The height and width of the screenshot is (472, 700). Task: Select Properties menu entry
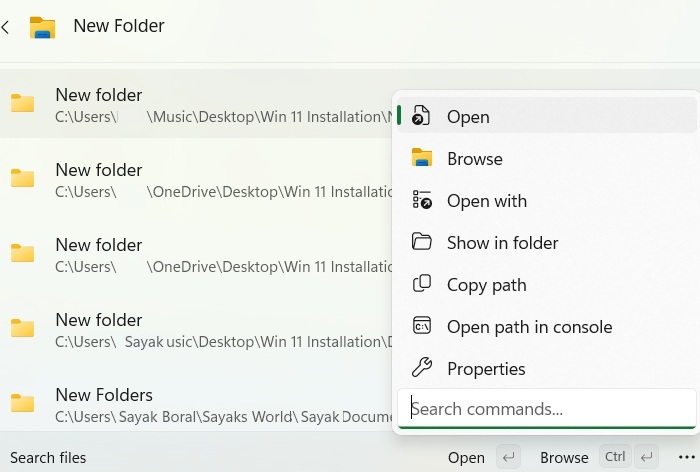[547, 368]
